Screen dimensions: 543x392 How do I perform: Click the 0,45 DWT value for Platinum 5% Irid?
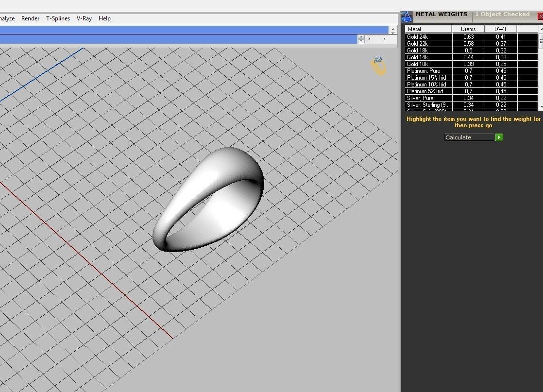click(501, 91)
